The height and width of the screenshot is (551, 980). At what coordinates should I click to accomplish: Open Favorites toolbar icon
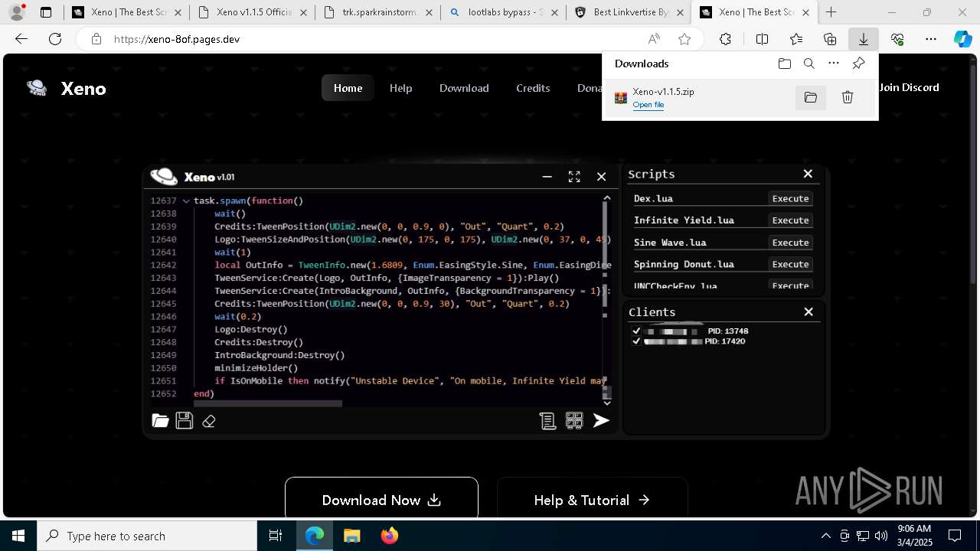pyautogui.click(x=796, y=39)
